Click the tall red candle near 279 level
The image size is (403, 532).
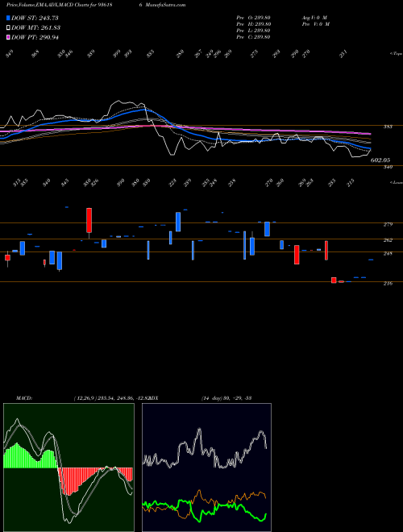[x=89, y=220]
